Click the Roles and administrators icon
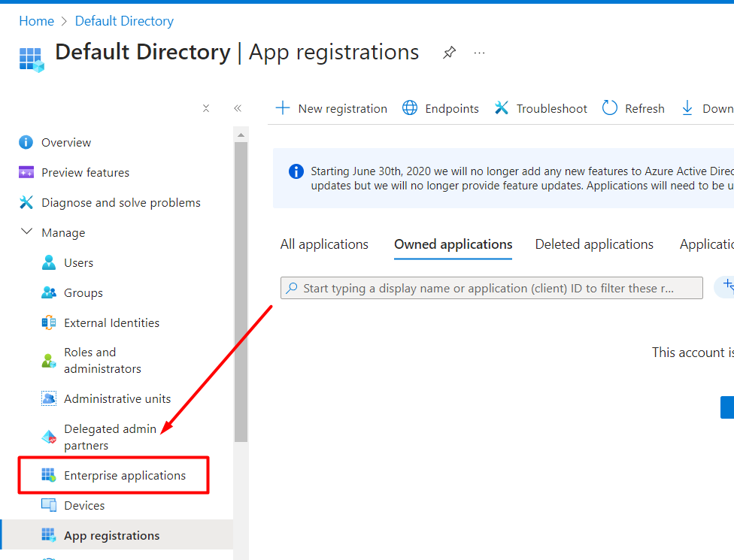 (49, 361)
